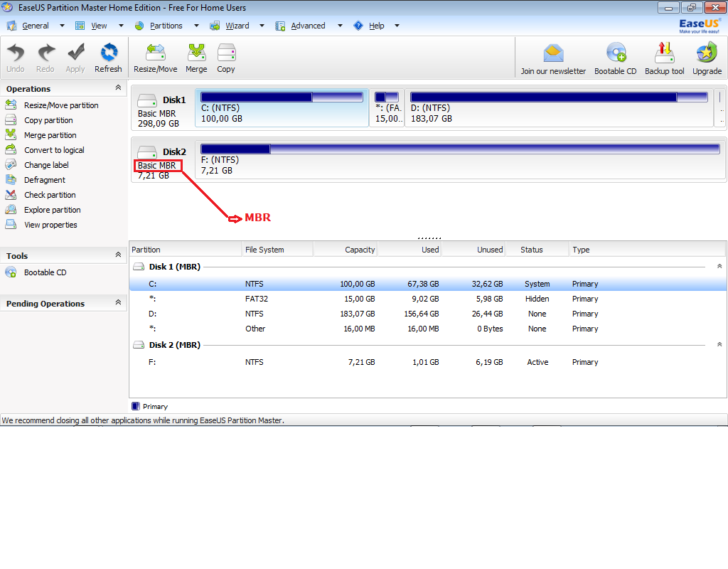
Task: Launch Bootable CD under Tools
Action: [x=45, y=272]
